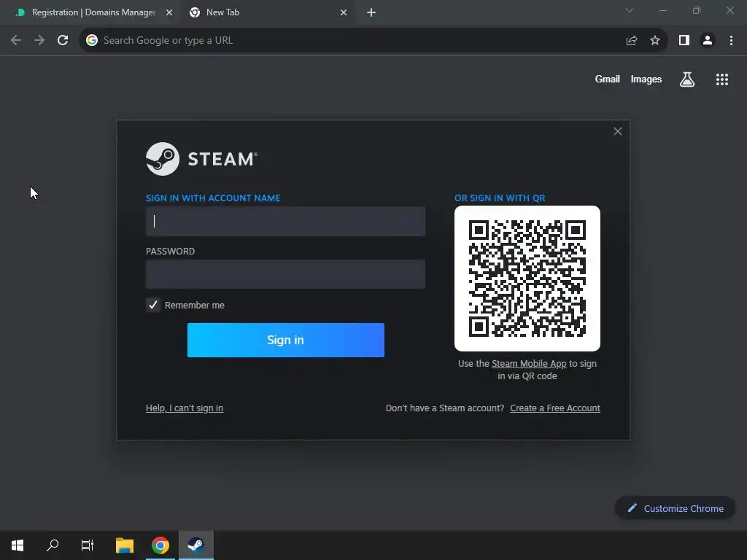Open a new browser tab with plus button

pyautogui.click(x=371, y=13)
